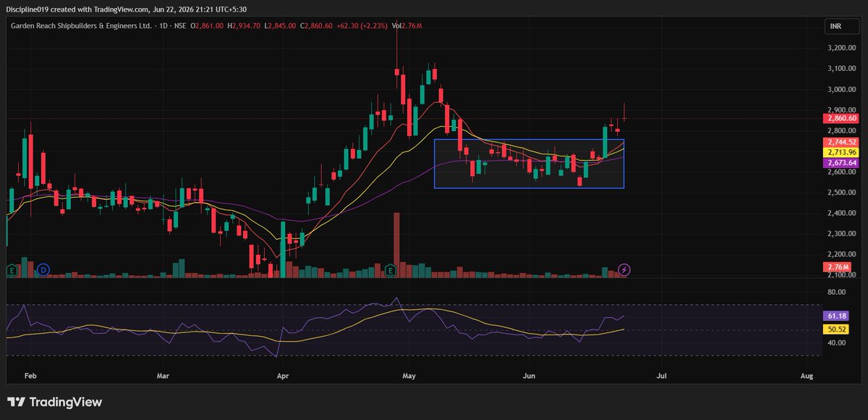Click the purple lightning bolt event icon

click(x=625, y=270)
